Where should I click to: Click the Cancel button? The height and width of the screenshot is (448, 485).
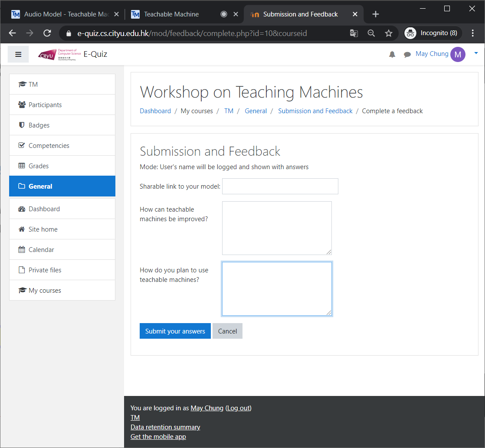click(227, 331)
